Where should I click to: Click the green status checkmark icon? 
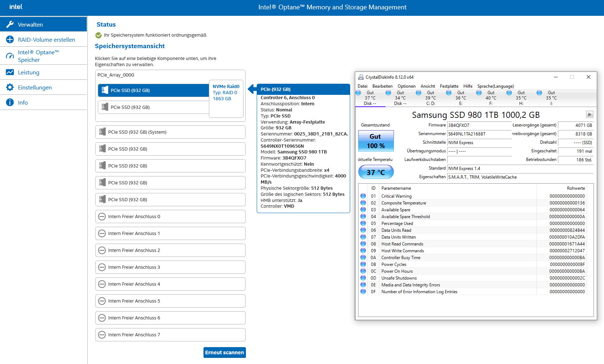(x=99, y=35)
